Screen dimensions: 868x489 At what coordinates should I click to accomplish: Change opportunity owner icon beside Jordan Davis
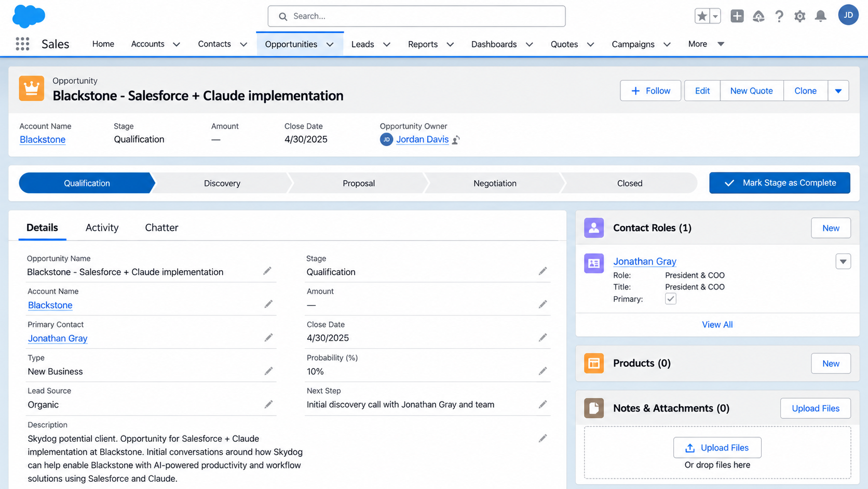pyautogui.click(x=456, y=140)
